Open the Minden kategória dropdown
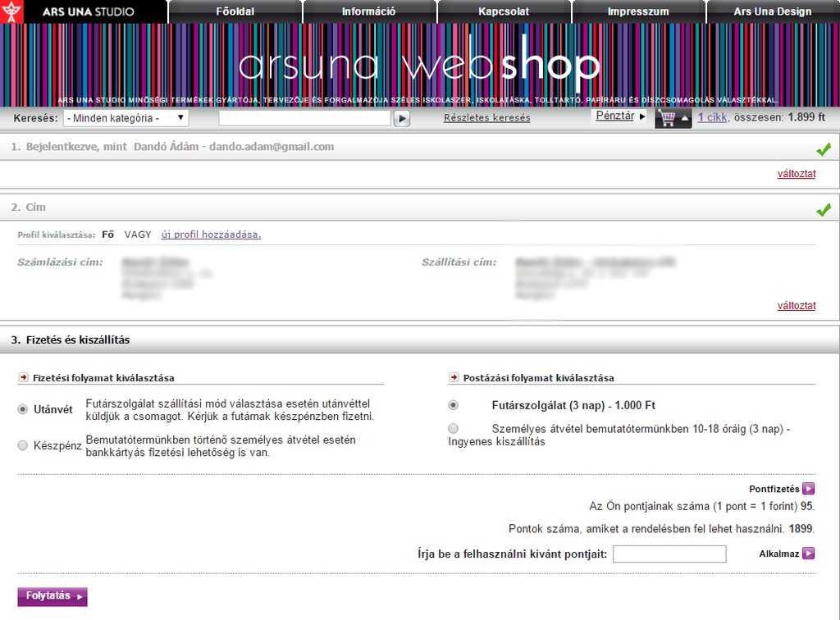 pyautogui.click(x=126, y=118)
